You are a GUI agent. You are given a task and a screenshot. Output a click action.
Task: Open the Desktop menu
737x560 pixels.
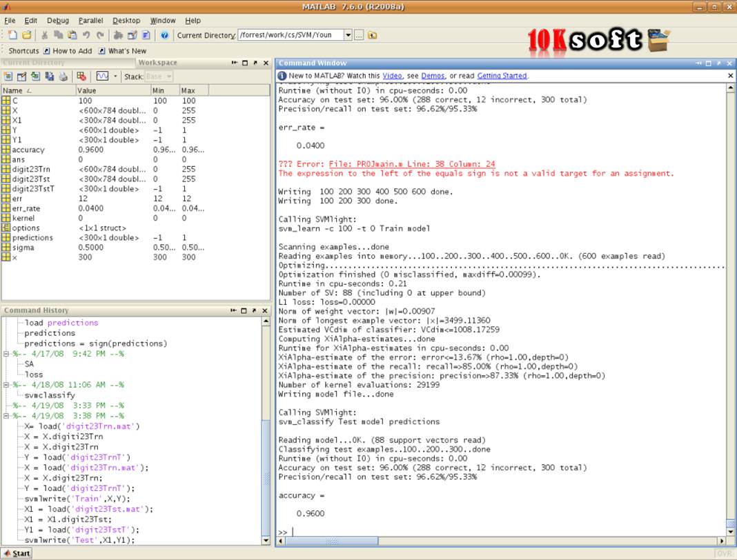(126, 21)
